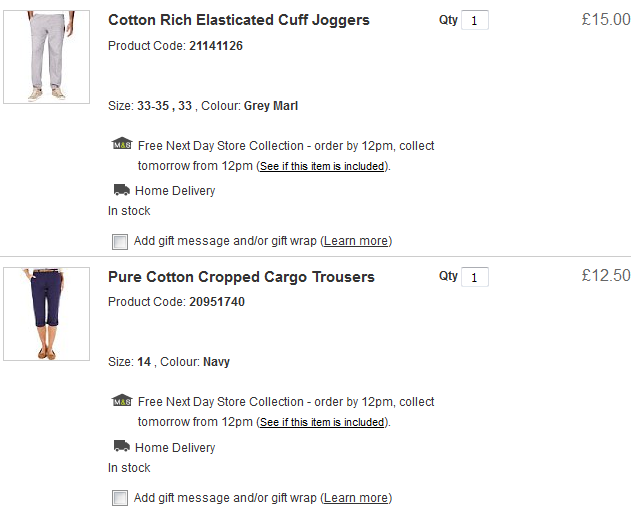
Task: Click the M&S store collection icon for joggers
Action: (121, 144)
